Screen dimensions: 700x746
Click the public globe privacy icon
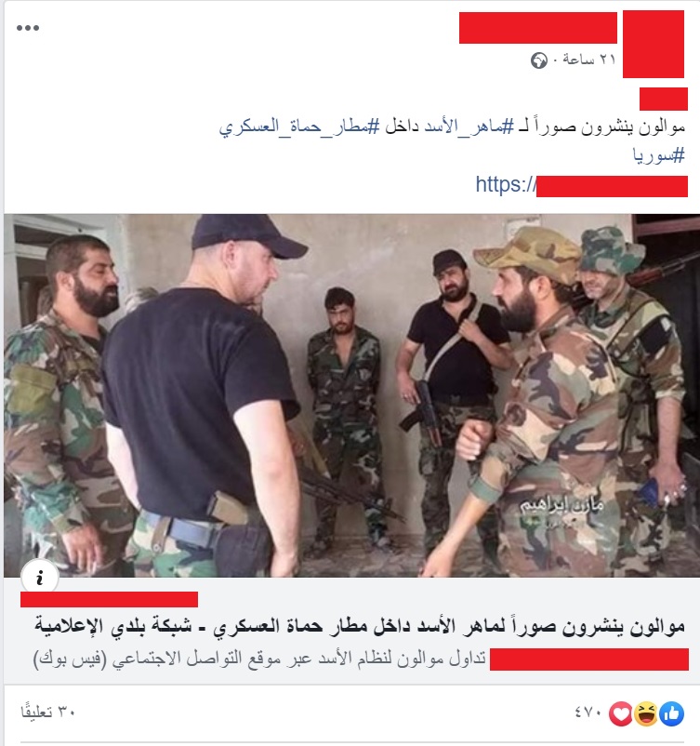(539, 60)
